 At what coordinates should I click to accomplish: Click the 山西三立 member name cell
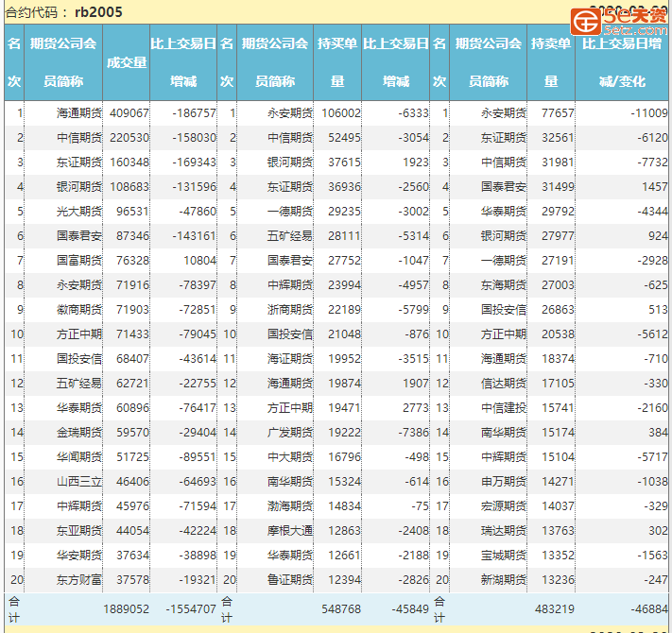[x=77, y=481]
